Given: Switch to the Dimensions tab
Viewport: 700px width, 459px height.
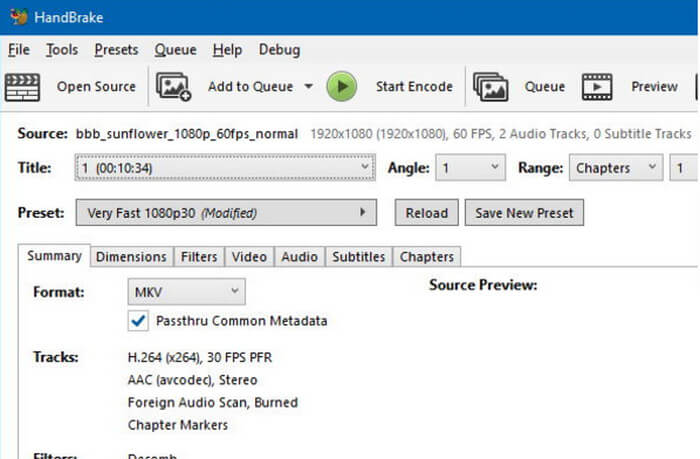Looking at the screenshot, I should (131, 257).
